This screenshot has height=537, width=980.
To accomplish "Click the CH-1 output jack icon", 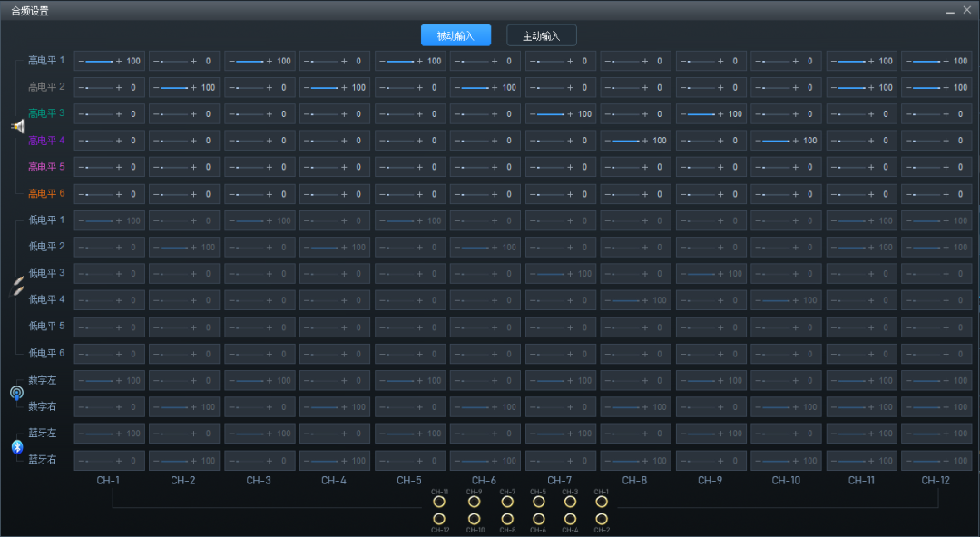I will [602, 502].
